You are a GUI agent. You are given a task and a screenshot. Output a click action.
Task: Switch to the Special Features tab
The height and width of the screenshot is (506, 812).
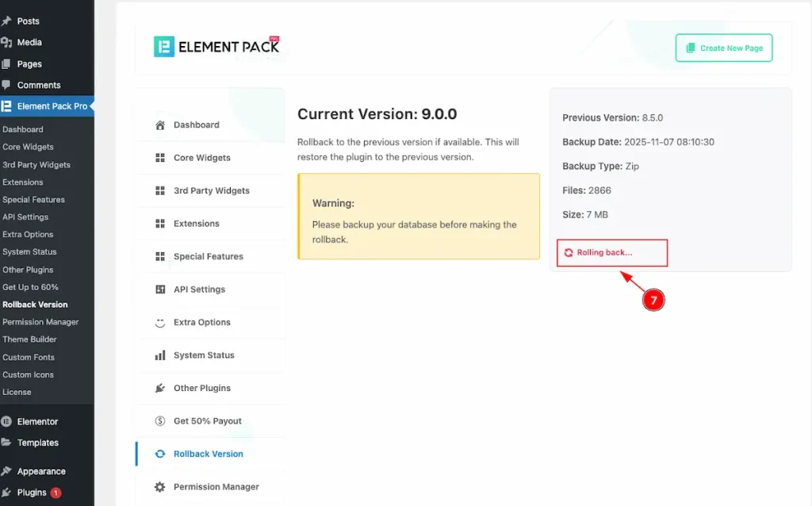tap(208, 257)
